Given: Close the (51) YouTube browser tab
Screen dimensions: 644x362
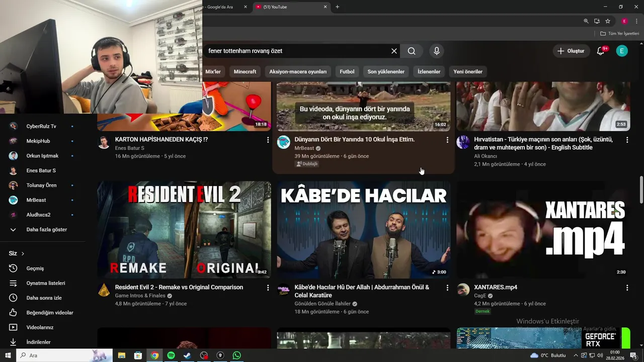Looking at the screenshot, I should click(x=326, y=7).
